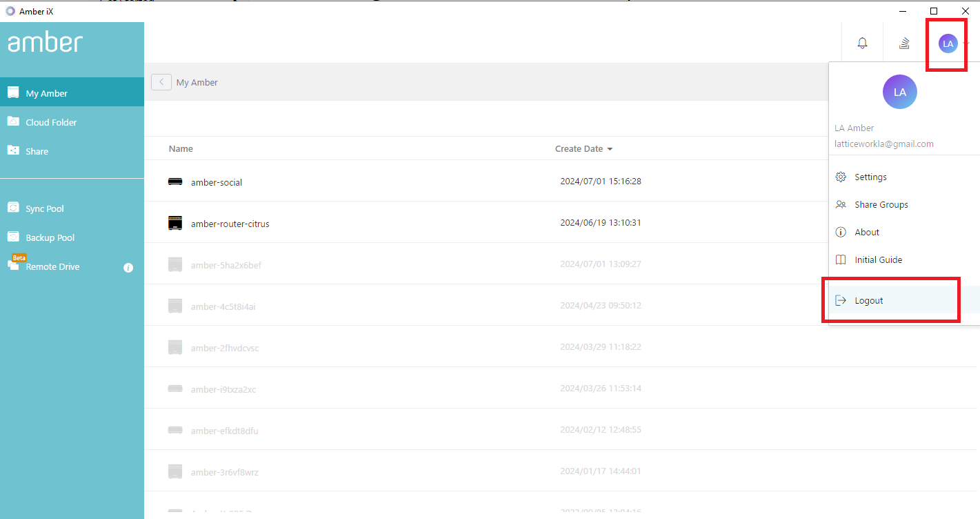The width and height of the screenshot is (980, 519).
Task: Open Share in the sidebar
Action: (72, 151)
